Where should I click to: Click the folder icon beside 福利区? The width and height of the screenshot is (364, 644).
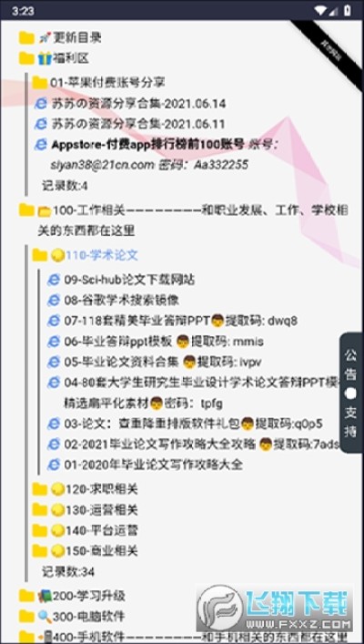coord(26,58)
